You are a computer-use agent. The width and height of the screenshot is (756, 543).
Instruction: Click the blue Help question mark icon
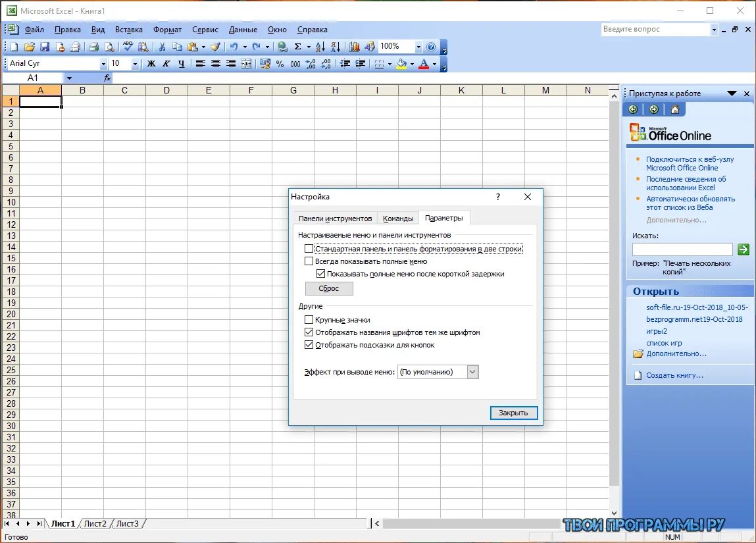[431, 47]
